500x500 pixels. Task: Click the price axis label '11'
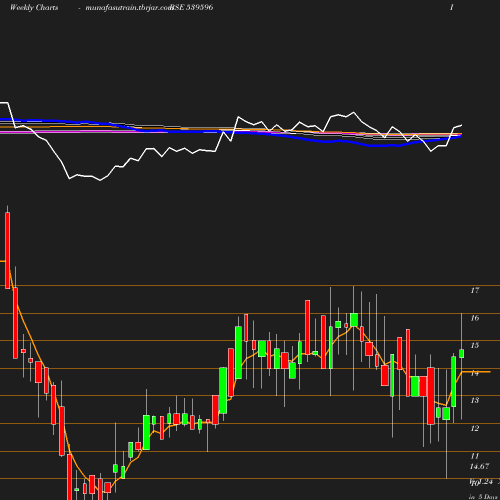(475, 456)
